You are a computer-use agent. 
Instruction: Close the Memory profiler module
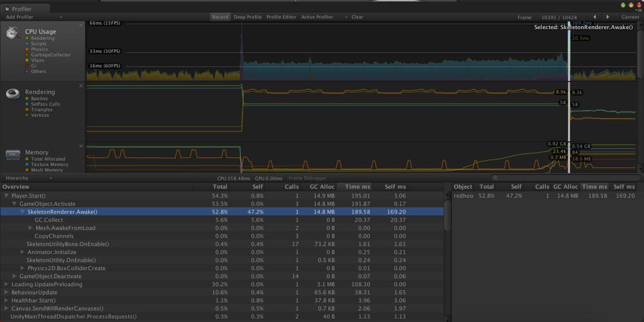tap(81, 146)
